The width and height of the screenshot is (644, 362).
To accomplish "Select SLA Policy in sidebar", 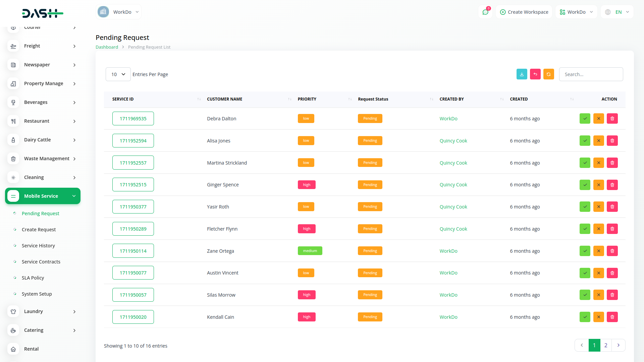I will 33,278.
